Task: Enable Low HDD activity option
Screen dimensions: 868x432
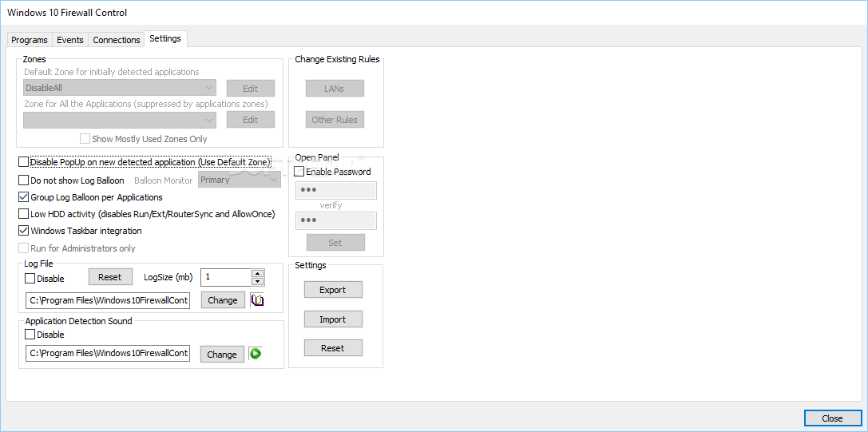Action: (x=23, y=214)
